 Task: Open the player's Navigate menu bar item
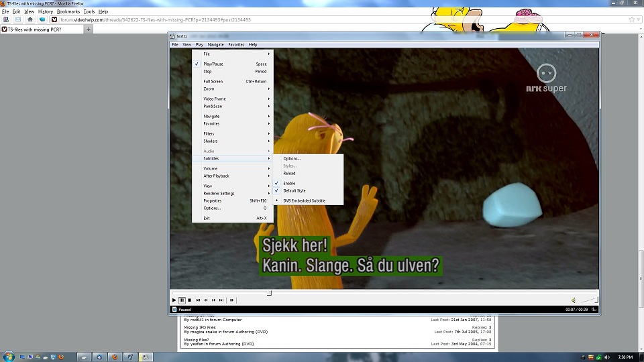click(215, 45)
